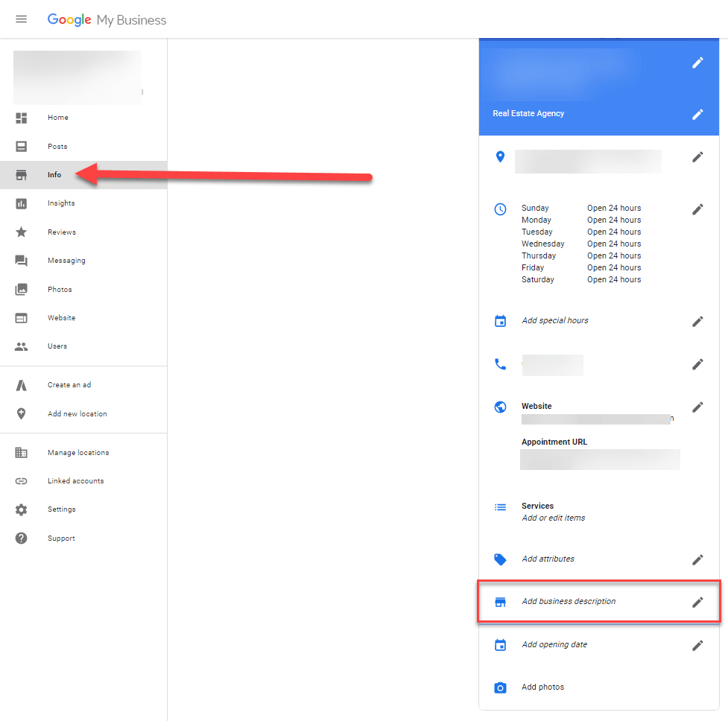Image resolution: width=728 pixels, height=721 pixels.
Task: Click the Settings gear icon
Action: (x=22, y=510)
